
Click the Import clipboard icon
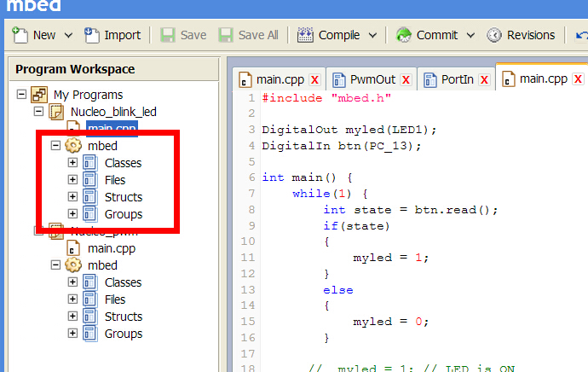(91, 35)
